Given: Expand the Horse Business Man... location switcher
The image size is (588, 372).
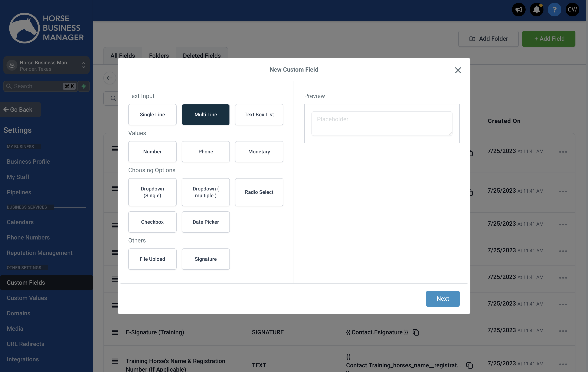Looking at the screenshot, I should [46, 65].
